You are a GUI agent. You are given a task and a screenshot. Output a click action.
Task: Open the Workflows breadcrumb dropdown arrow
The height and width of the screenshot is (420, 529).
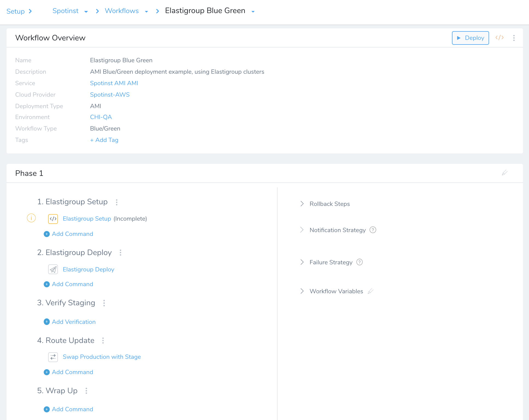(x=146, y=12)
